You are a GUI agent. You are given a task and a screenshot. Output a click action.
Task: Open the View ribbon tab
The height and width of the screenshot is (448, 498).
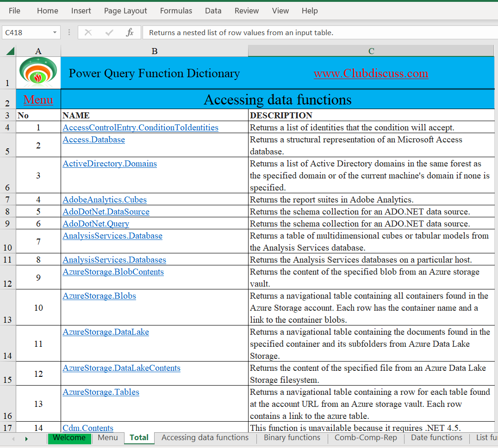[x=280, y=11]
